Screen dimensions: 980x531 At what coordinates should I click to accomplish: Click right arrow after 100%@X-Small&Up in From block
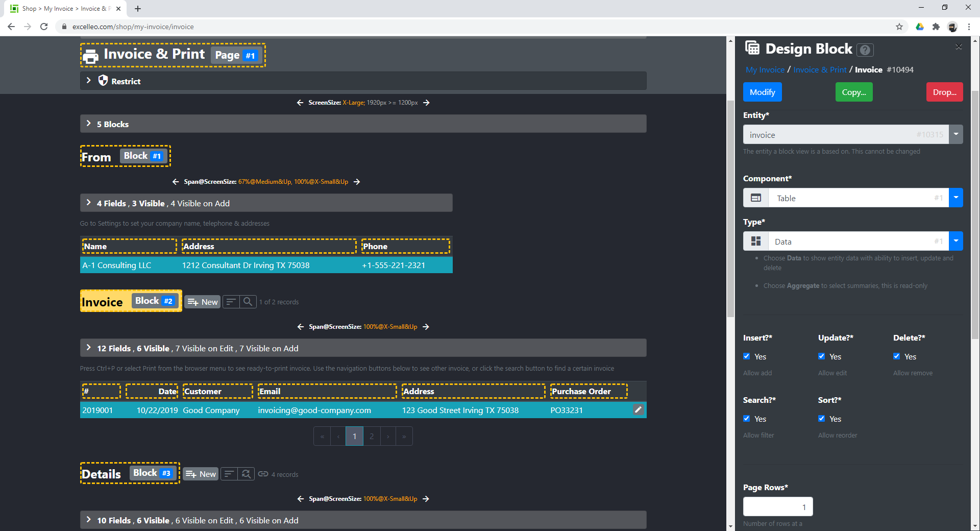[x=357, y=182]
